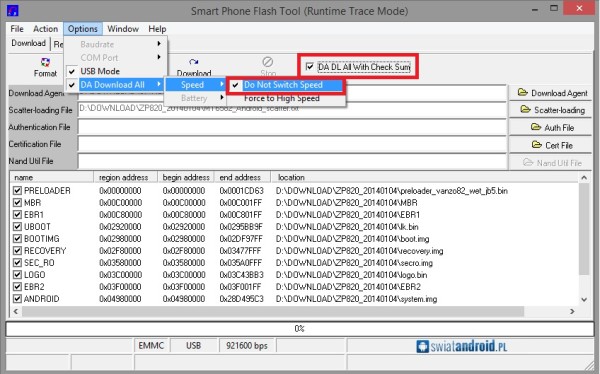
Task: Click the 0% progress bar
Action: pos(300,329)
